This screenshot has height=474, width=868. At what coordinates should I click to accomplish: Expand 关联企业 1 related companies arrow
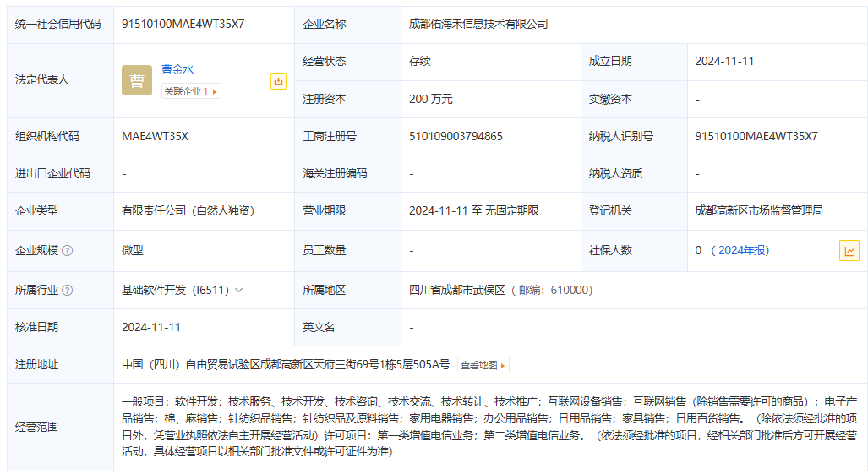coord(215,91)
